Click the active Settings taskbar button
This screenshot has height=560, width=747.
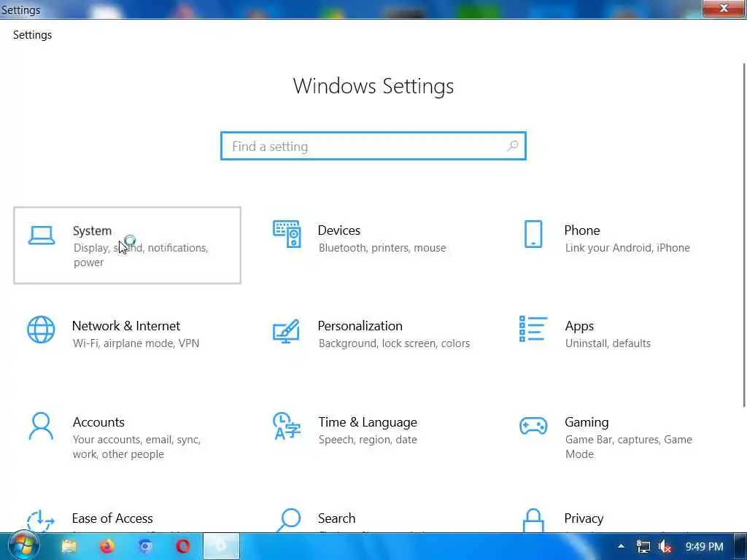[x=221, y=546]
